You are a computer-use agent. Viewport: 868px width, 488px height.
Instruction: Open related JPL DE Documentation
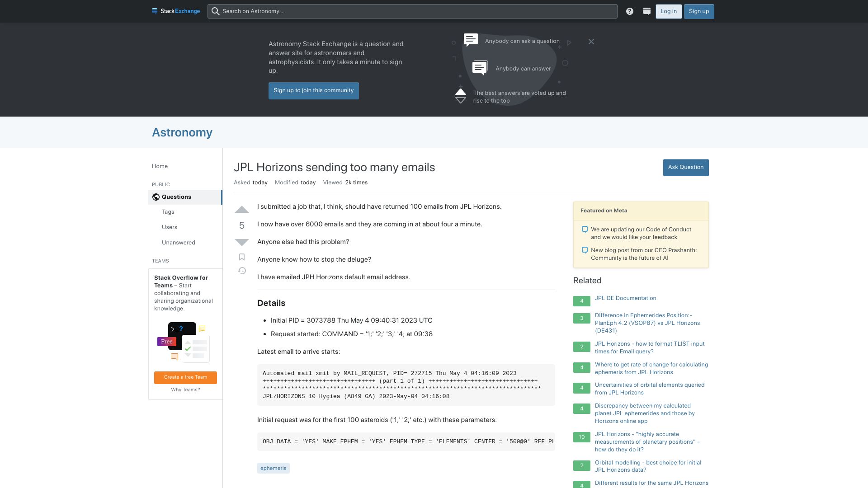(x=626, y=298)
